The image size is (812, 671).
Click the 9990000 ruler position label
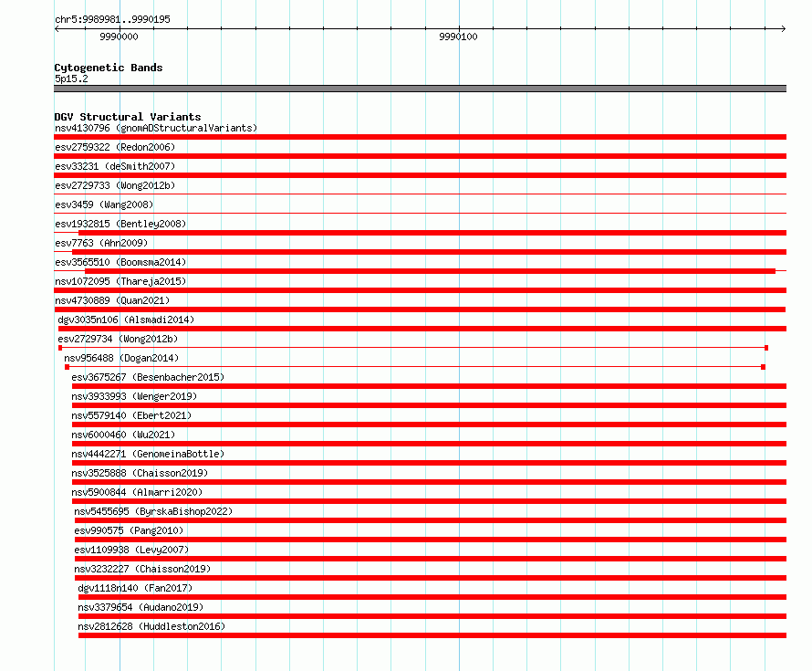pyautogui.click(x=119, y=37)
